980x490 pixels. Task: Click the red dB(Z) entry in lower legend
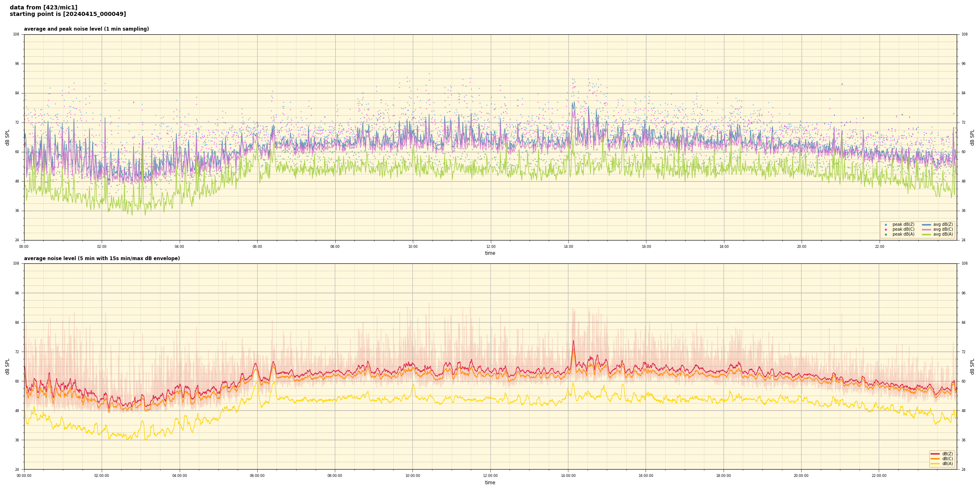click(x=935, y=454)
